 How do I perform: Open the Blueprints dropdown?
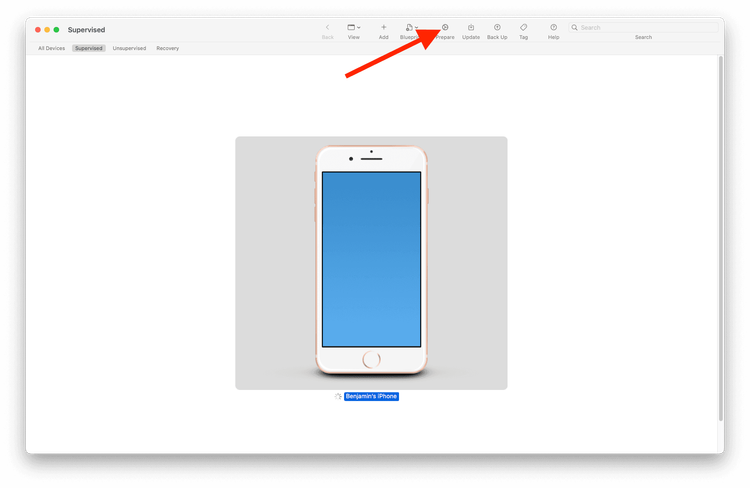(412, 27)
